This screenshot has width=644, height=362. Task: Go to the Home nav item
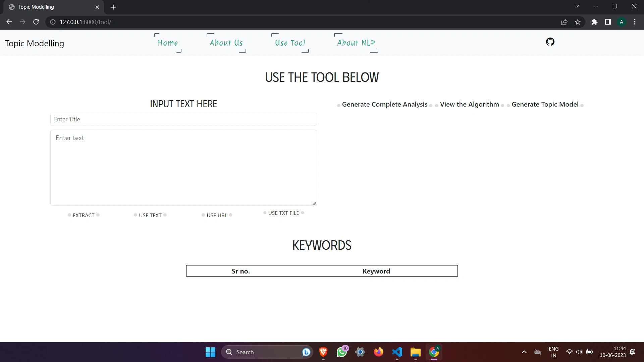(168, 43)
